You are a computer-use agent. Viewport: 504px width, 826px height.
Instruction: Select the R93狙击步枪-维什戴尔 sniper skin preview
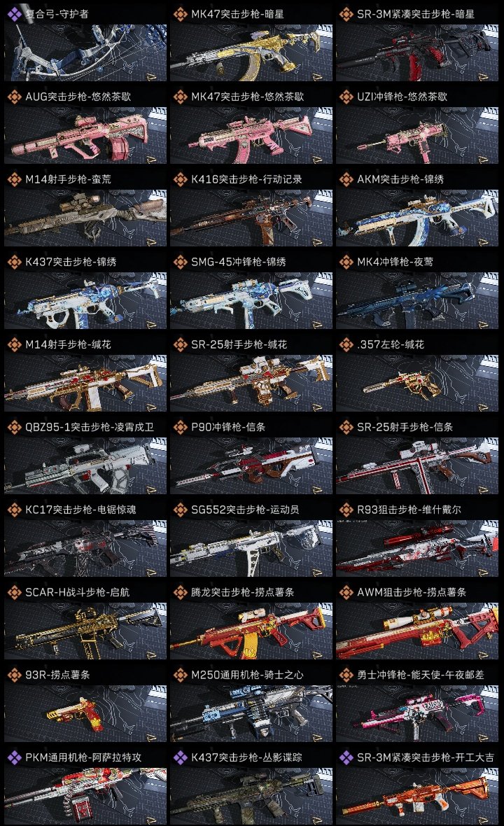[x=417, y=548]
